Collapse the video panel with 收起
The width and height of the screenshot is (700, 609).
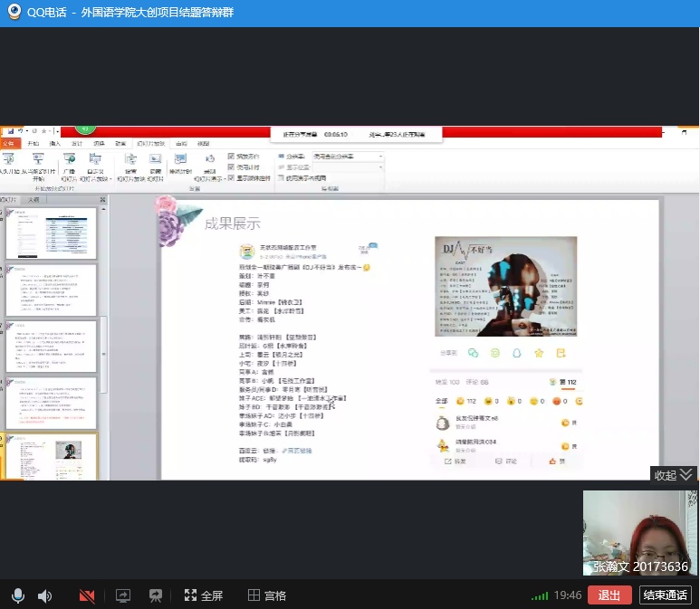[x=674, y=475]
